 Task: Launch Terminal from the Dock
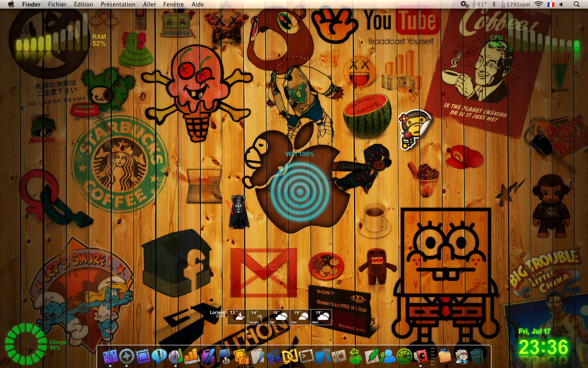point(306,357)
